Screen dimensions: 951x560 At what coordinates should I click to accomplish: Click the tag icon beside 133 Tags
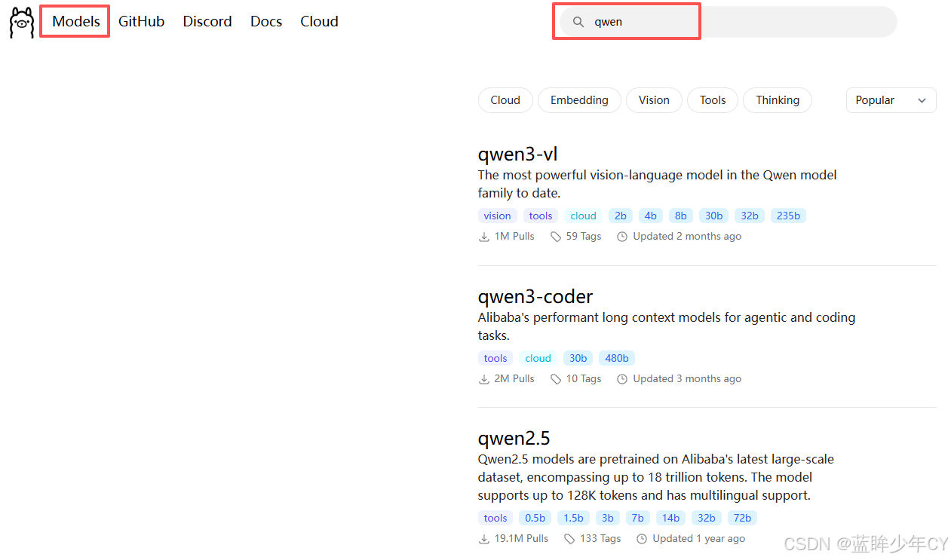click(x=569, y=539)
